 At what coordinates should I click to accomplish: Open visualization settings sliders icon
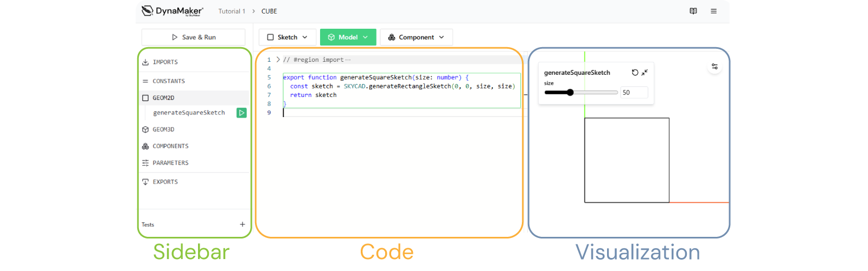click(714, 67)
